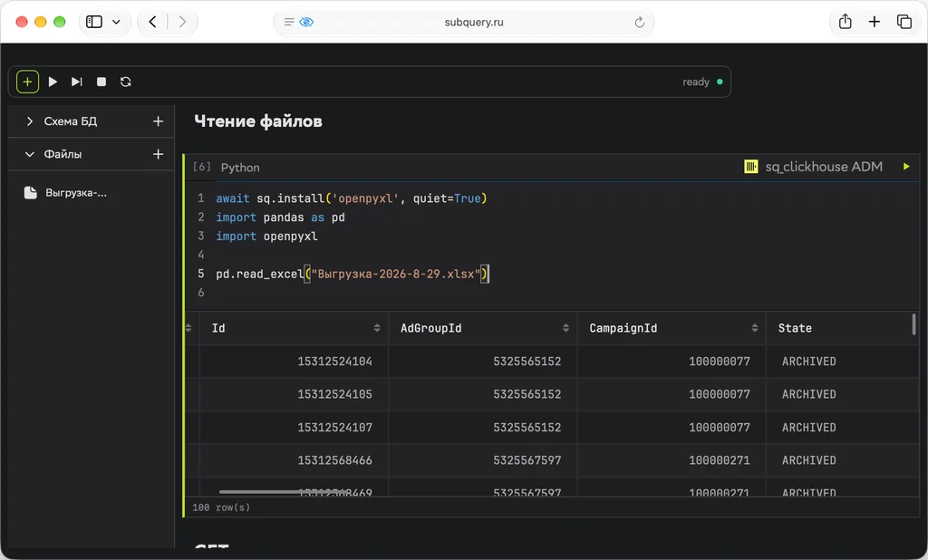Add a new file in Файлы

click(158, 155)
